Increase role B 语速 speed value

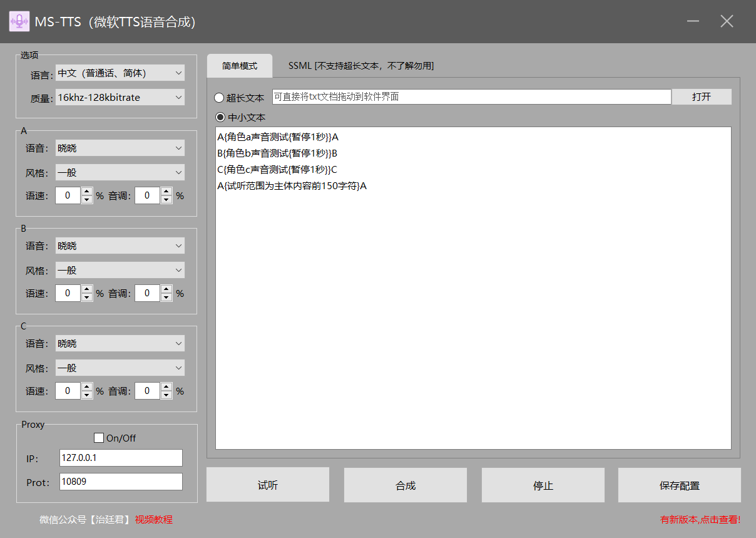pos(87,289)
